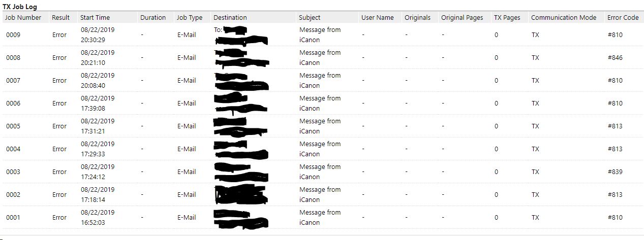Select the Communication Mode column header
The width and height of the screenshot is (644, 240).
(x=564, y=17)
